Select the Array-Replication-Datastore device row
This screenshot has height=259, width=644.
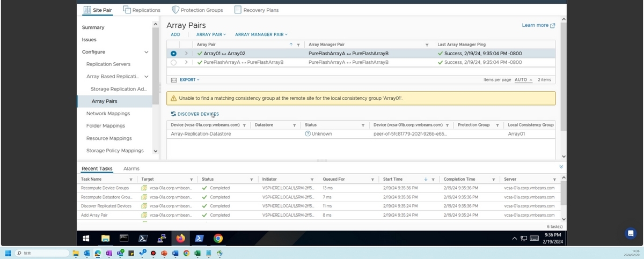361,134
